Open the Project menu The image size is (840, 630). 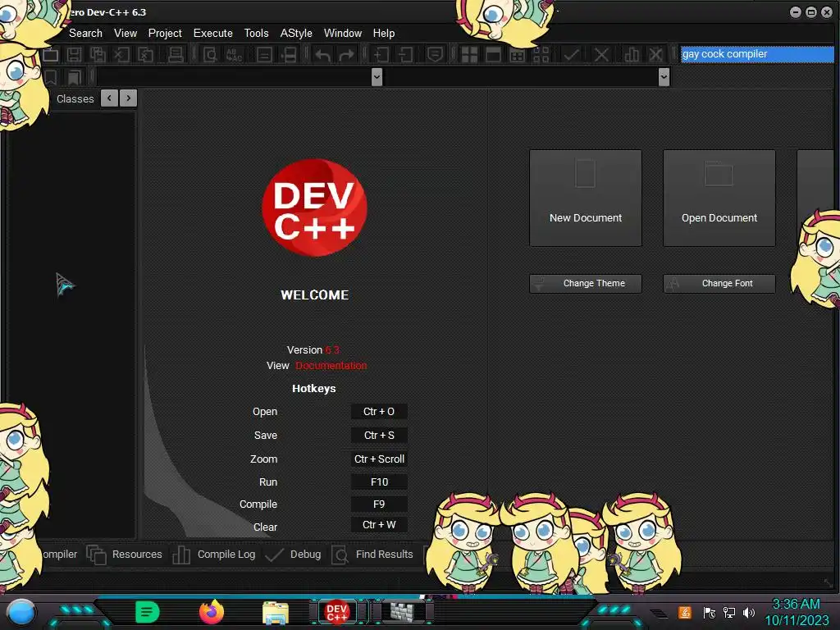[165, 33]
